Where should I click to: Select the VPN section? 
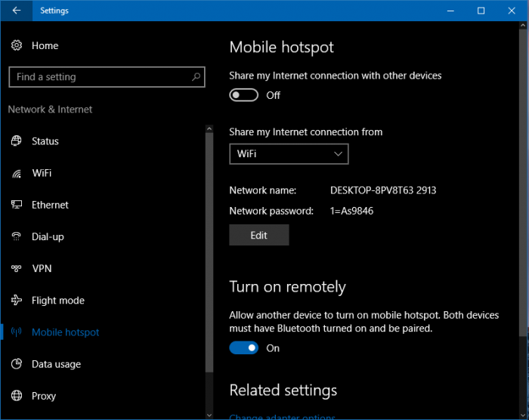(42, 268)
